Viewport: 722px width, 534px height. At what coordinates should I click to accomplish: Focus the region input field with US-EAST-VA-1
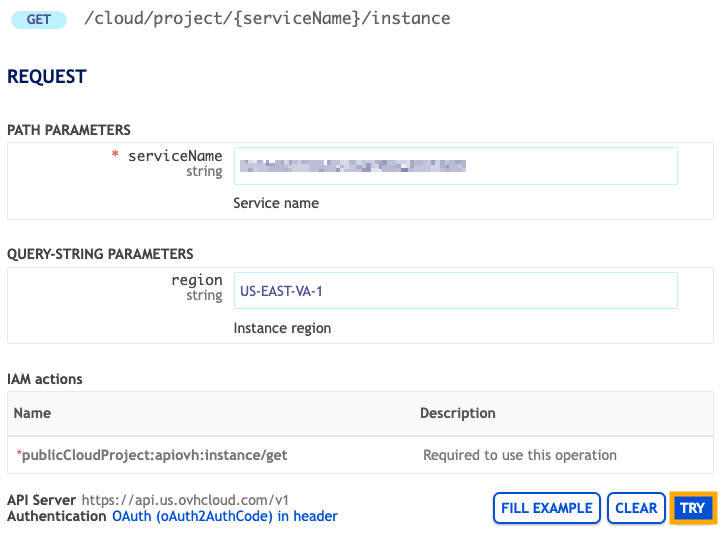point(455,290)
